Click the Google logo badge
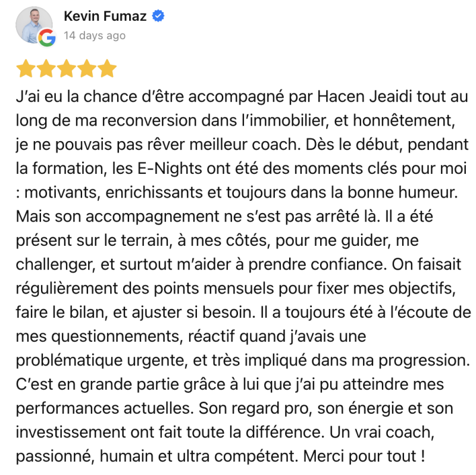 [46, 38]
